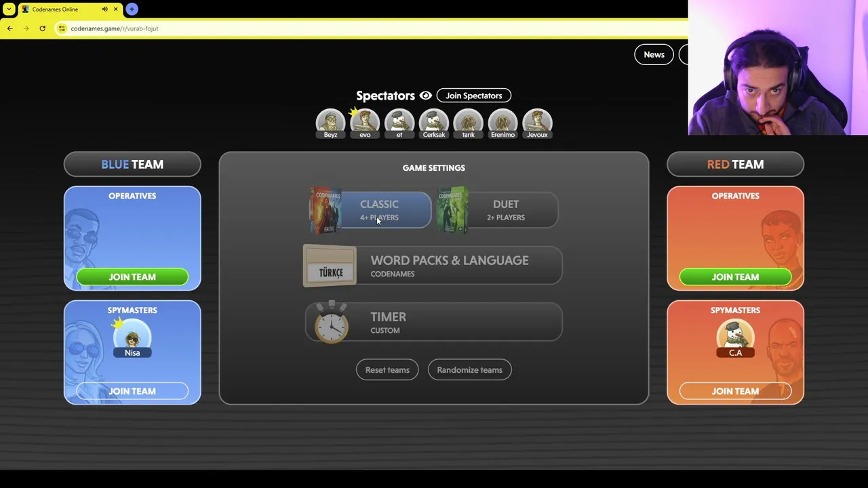Screen dimensions: 868x488
Task: Click the Red Team header
Action: coord(735,164)
